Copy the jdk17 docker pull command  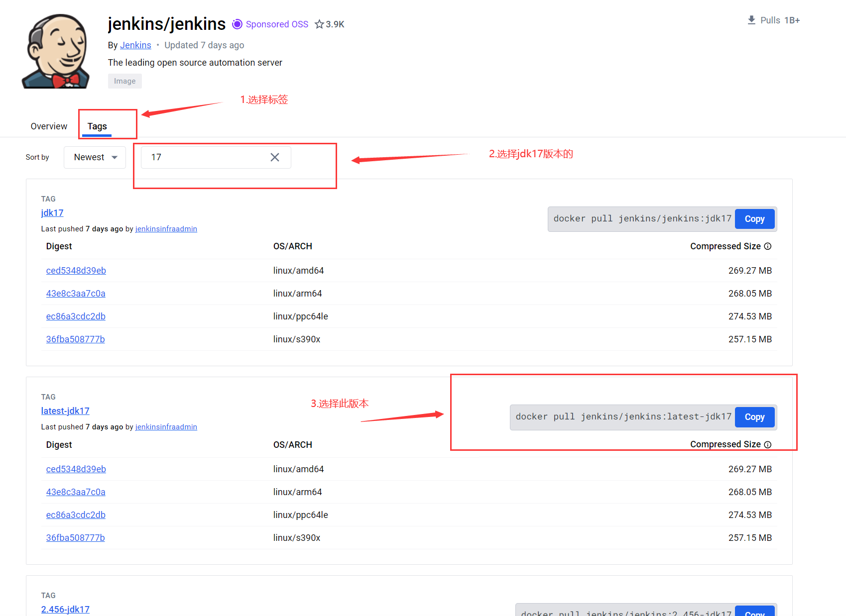click(754, 219)
